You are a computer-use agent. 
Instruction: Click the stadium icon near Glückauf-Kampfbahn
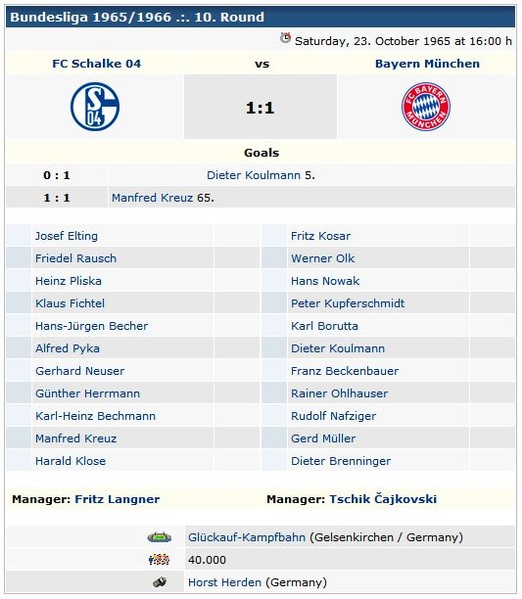159,537
